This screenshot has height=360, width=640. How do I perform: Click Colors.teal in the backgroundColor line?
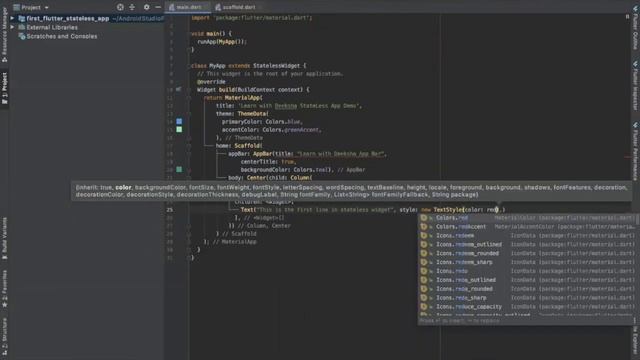click(x=311, y=170)
